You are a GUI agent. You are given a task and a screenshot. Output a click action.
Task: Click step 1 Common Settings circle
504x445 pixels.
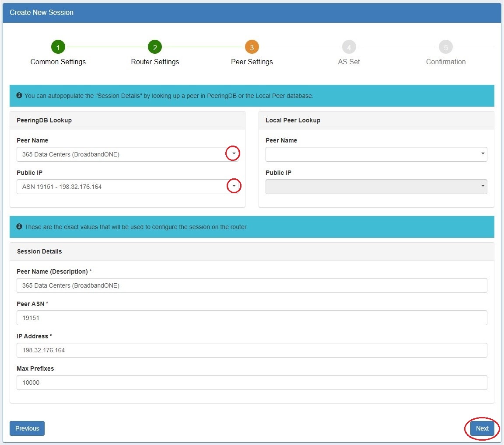[58, 47]
